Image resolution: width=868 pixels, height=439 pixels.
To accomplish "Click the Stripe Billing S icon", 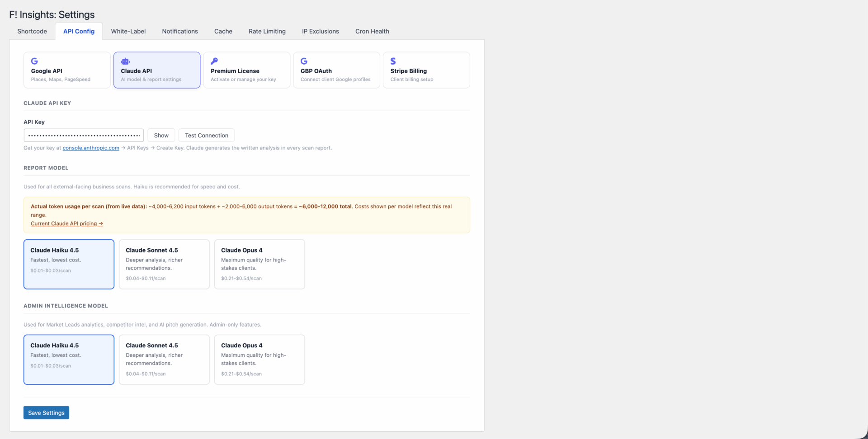I will point(393,61).
